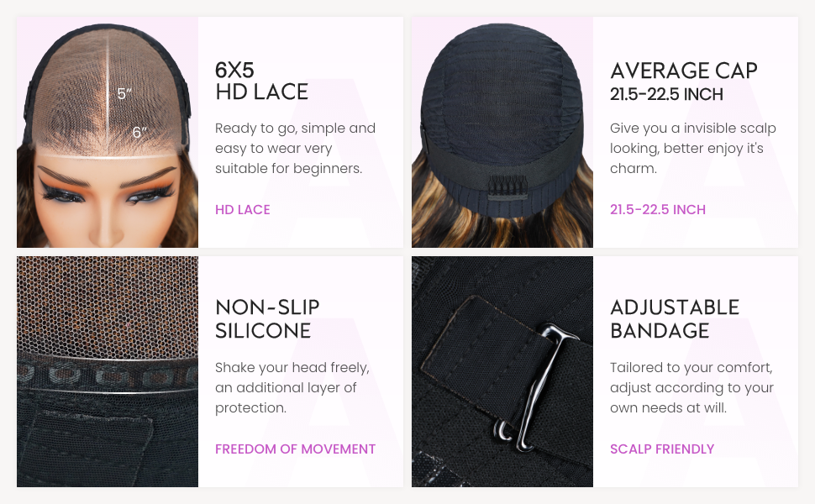Click the NON-SLIP SILICONE heading

tap(267, 318)
